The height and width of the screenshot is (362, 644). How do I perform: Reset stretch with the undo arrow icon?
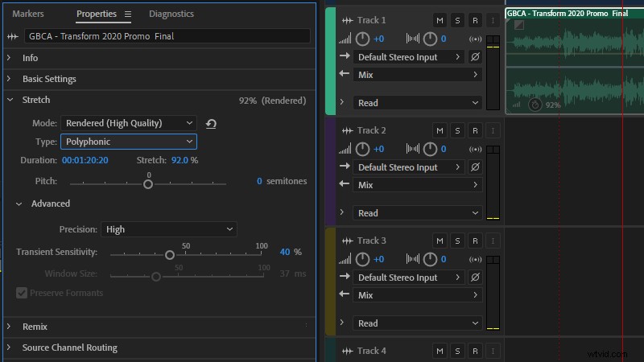pyautogui.click(x=211, y=124)
